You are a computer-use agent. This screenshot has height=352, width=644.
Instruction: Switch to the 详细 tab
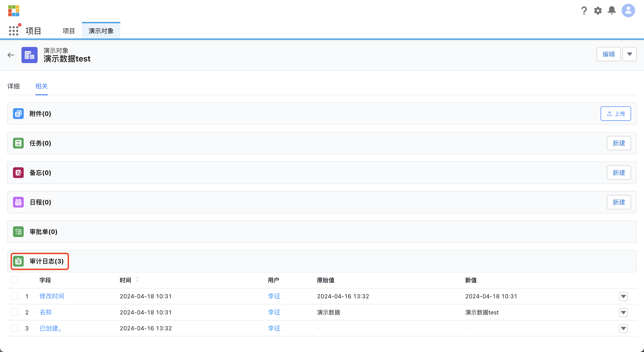pos(13,86)
